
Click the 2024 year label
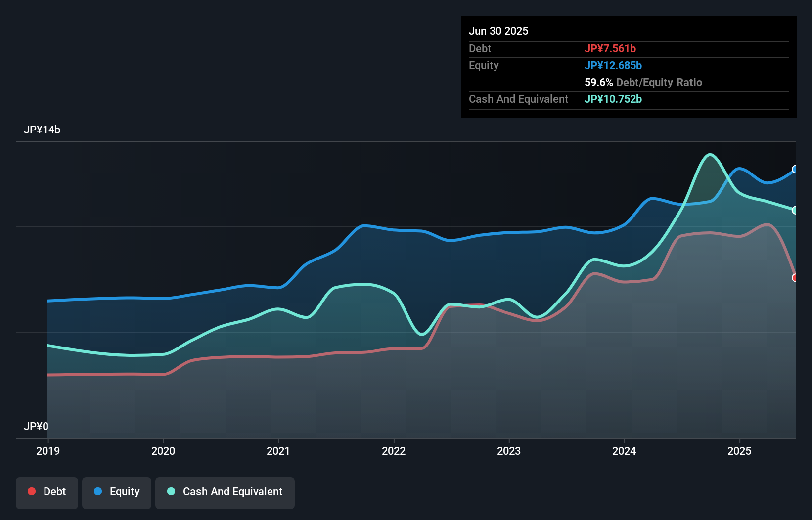(x=624, y=451)
